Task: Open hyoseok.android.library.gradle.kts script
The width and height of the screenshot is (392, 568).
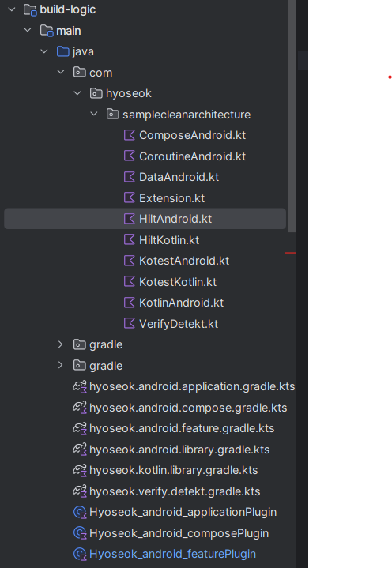Action: click(x=179, y=450)
